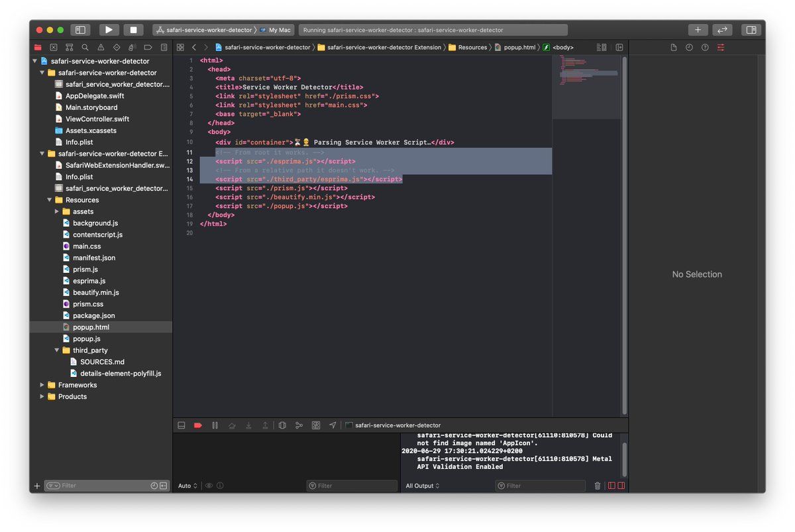Toggle the Variables View pane

pos(611,486)
